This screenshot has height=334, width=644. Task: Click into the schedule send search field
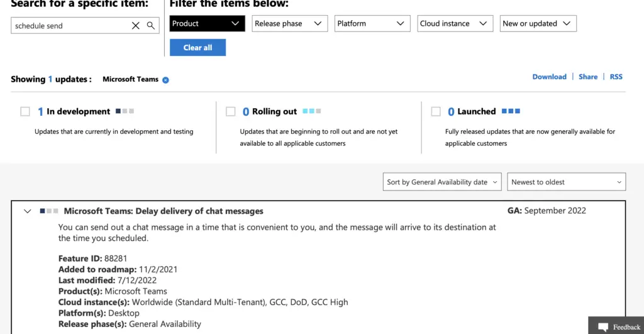(x=70, y=25)
